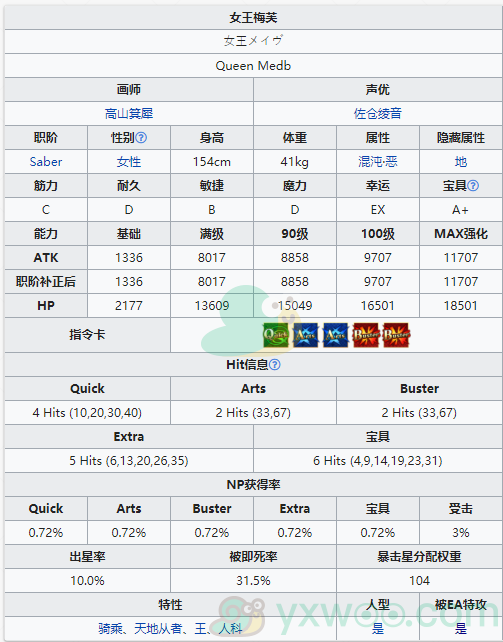The height and width of the screenshot is (642, 503).
Task: Open the help icon next to 宝具 rank
Action: click(x=473, y=186)
